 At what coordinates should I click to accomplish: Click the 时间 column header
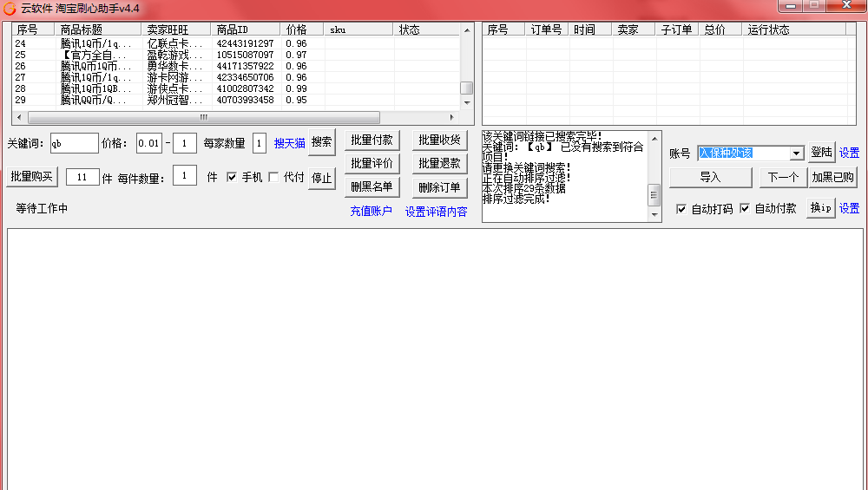tap(589, 29)
